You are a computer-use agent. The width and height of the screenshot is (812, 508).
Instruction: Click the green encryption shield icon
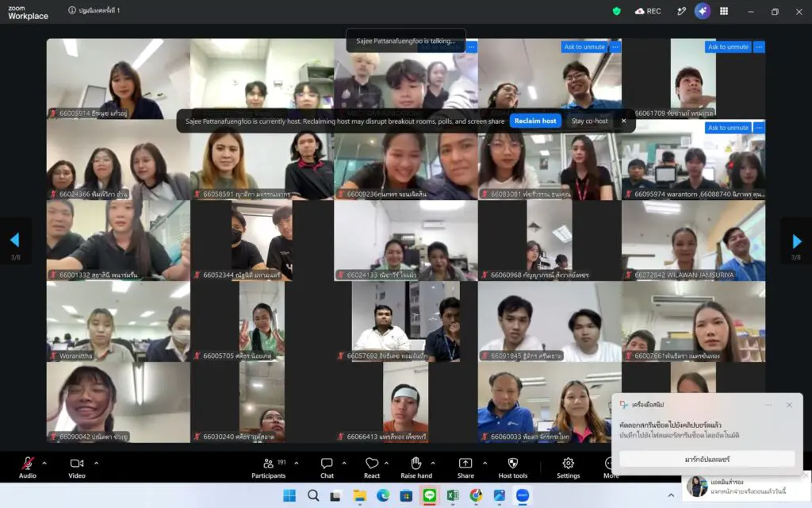point(616,11)
